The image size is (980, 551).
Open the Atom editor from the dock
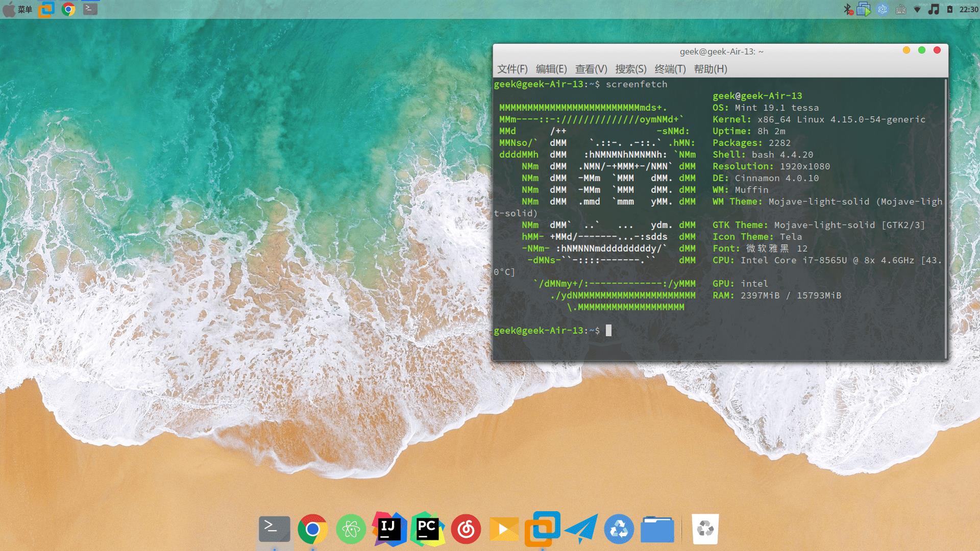(351, 530)
